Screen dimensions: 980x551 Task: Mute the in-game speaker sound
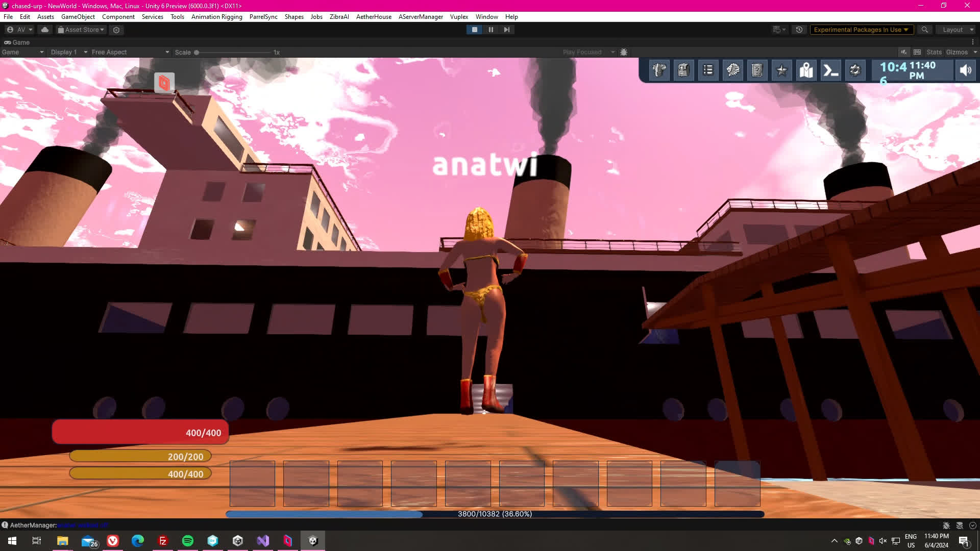tap(965, 70)
